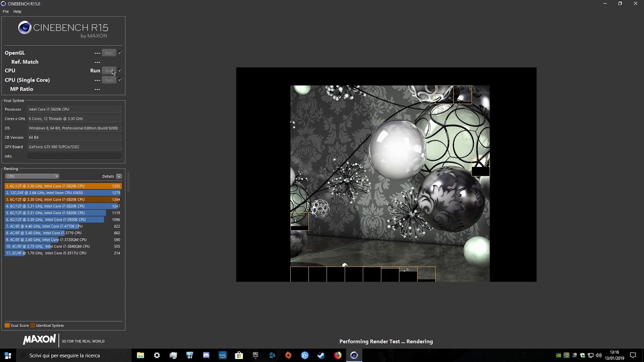This screenshot has height=362, width=644.
Task: Open the Help menu
Action: 17,12
